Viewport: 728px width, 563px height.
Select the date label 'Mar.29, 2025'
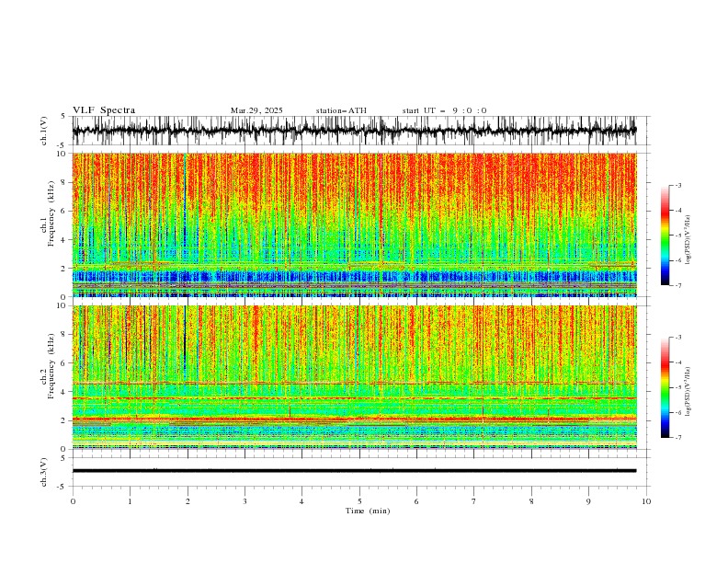256,110
